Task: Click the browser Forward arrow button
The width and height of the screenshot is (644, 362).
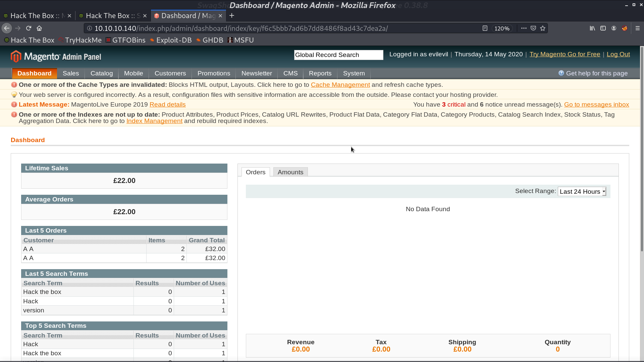Action: pos(18,28)
